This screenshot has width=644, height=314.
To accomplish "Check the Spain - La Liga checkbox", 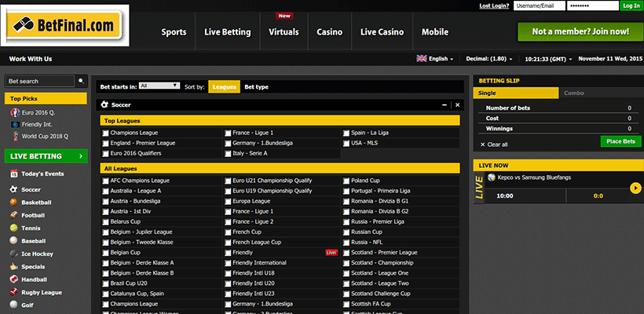I will click(x=346, y=133).
